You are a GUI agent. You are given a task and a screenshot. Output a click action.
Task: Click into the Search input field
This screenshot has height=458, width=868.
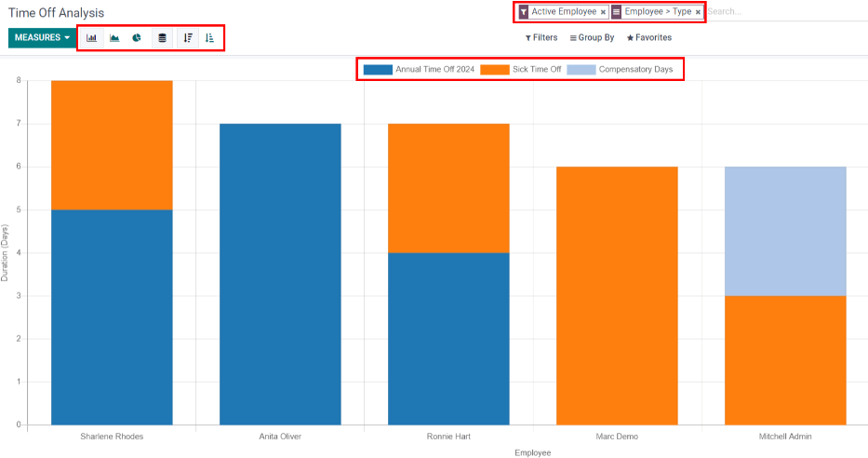click(781, 12)
